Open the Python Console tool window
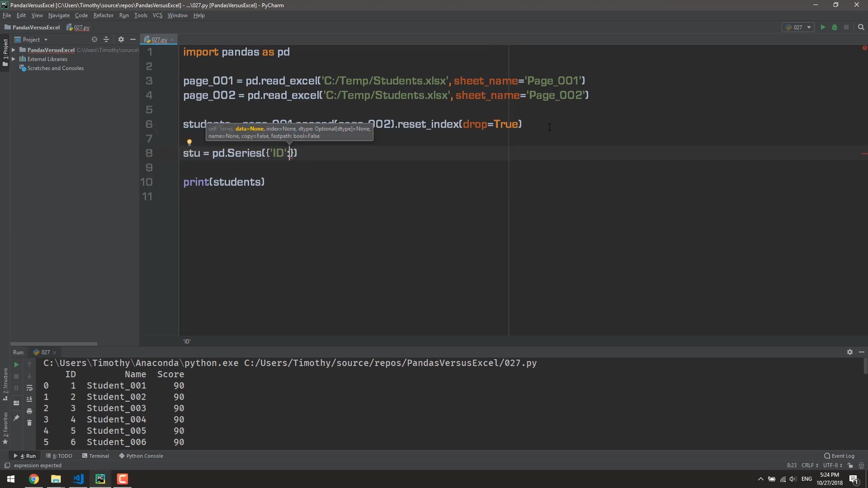868x488 pixels. click(141, 455)
